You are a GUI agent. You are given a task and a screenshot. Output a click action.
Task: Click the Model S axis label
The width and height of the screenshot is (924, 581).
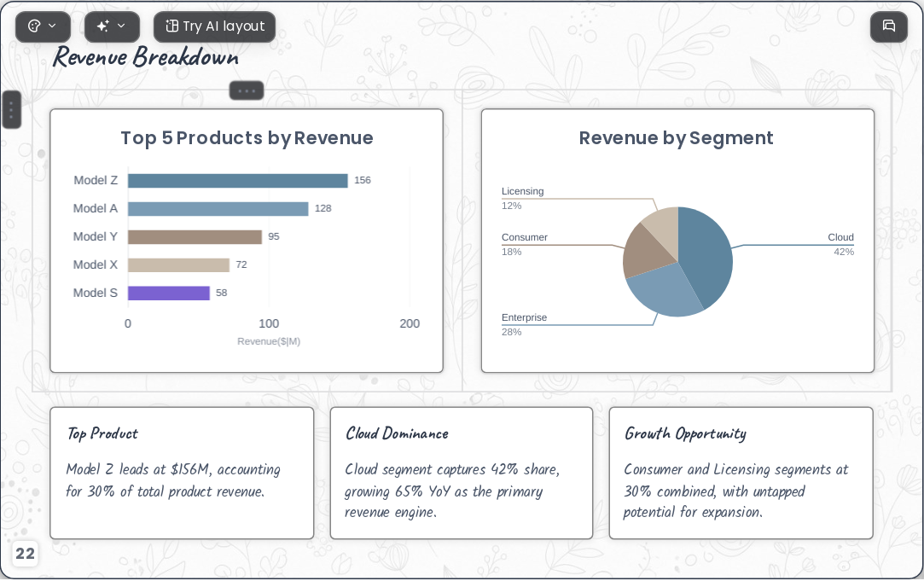tap(96, 293)
